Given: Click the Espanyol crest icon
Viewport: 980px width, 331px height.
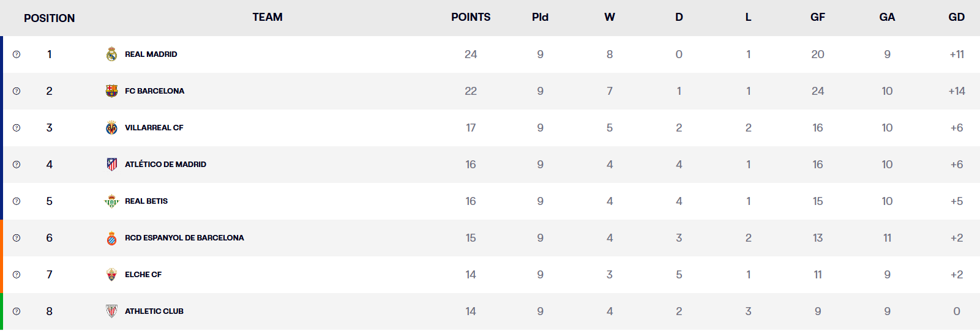Looking at the screenshot, I should pyautogui.click(x=111, y=238).
